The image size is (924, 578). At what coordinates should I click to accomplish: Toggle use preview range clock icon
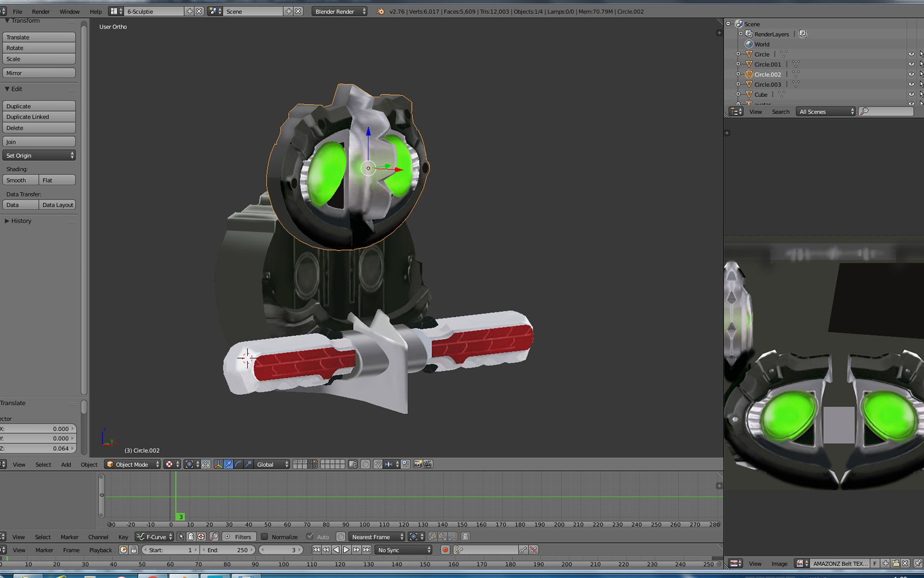pyautogui.click(x=123, y=550)
